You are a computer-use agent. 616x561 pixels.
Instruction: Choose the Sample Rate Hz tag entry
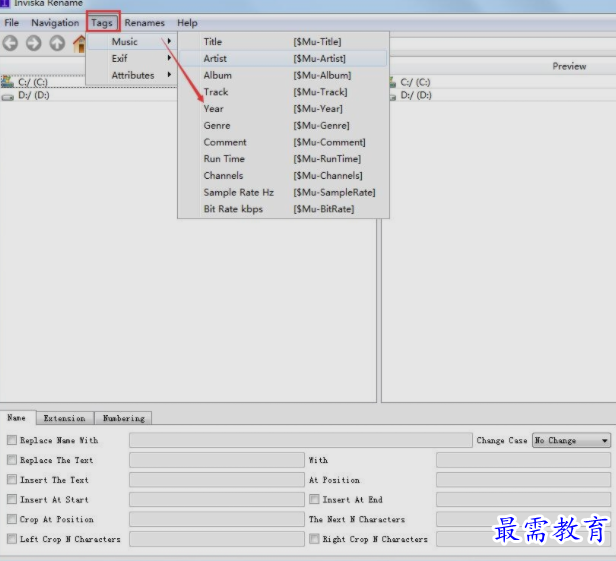pyautogui.click(x=283, y=192)
